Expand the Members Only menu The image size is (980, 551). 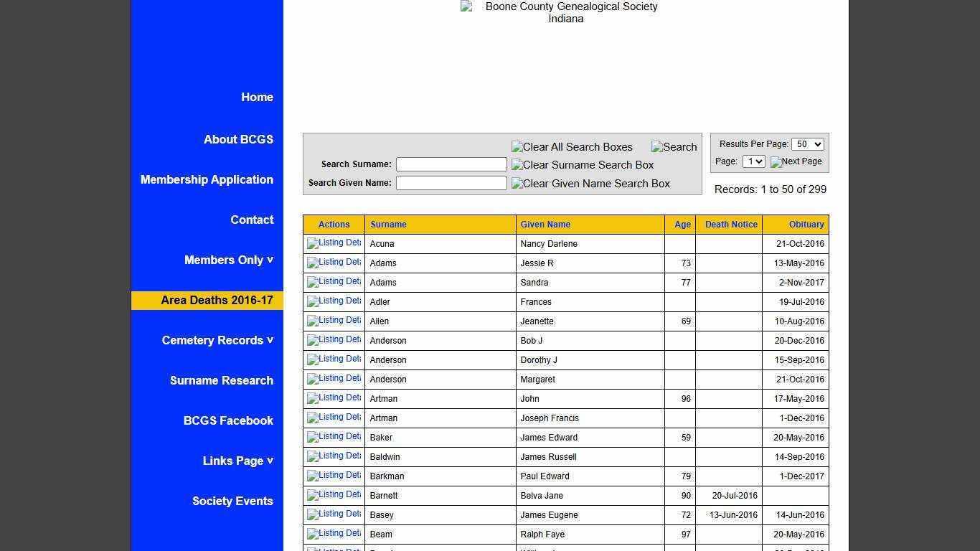[x=228, y=260]
